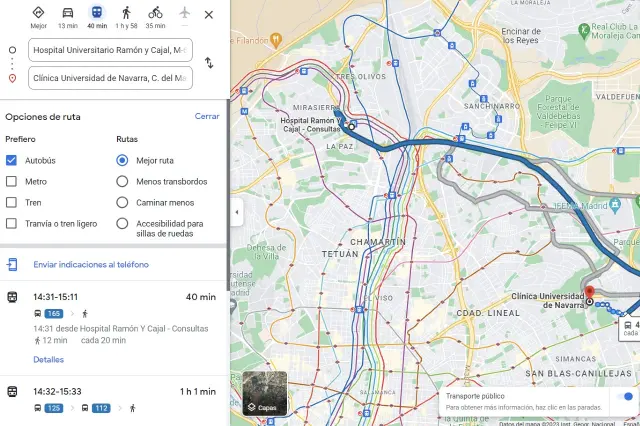Select Menos transbordos radio button
This screenshot has height=426, width=640.
click(122, 182)
